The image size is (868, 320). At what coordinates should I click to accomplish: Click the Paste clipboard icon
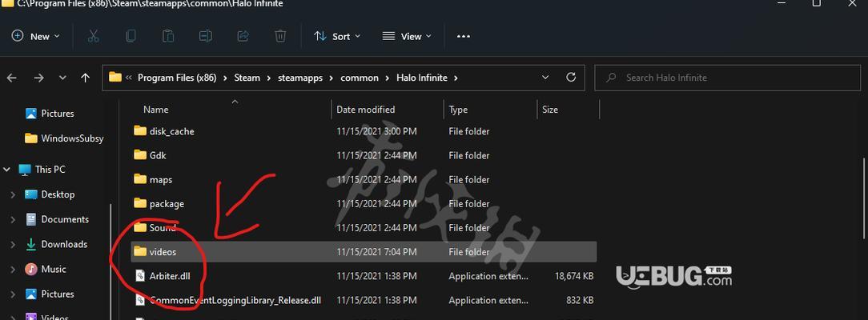(x=168, y=37)
